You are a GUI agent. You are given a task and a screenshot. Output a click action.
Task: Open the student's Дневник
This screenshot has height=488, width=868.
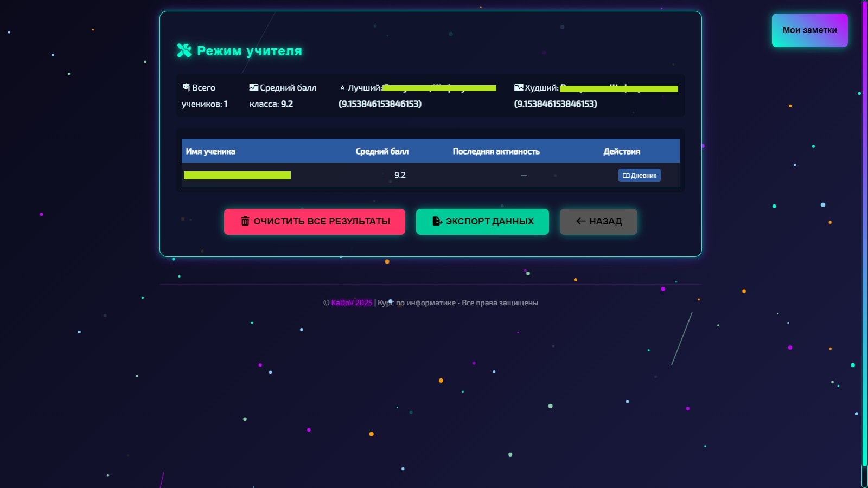(639, 175)
